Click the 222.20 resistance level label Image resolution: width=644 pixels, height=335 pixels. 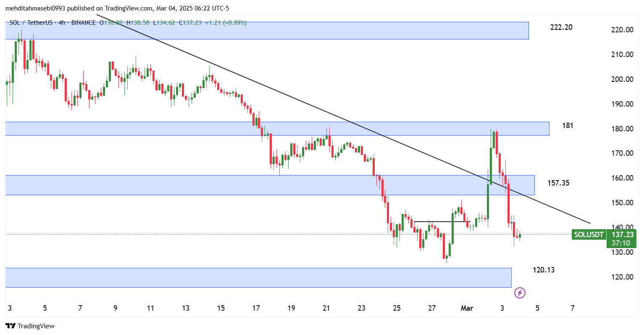tap(561, 27)
